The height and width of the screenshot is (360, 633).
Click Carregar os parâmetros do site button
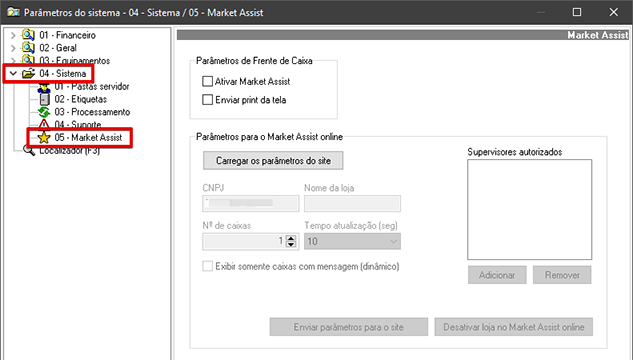click(x=273, y=161)
